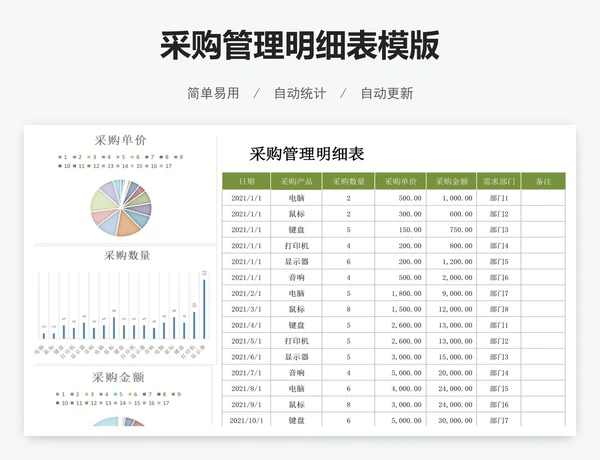The width and height of the screenshot is (600, 460).
Task: Click the main title 采购管理明细表模版
Action: coord(300,46)
